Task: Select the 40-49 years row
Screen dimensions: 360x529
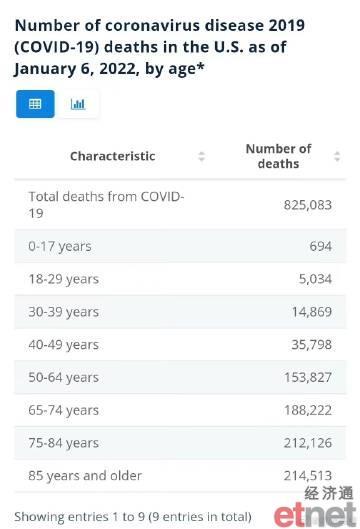Action: (x=180, y=344)
